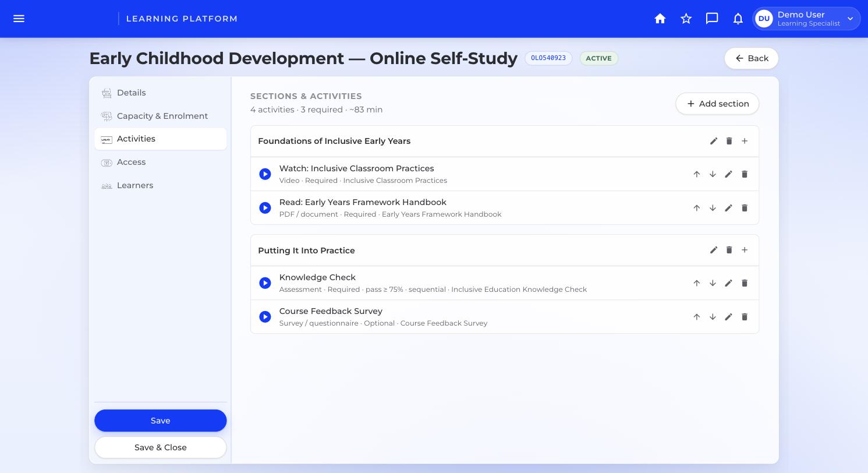Move Read: Early Years Framework Handbook up
This screenshot has height=473, width=868.
point(697,208)
